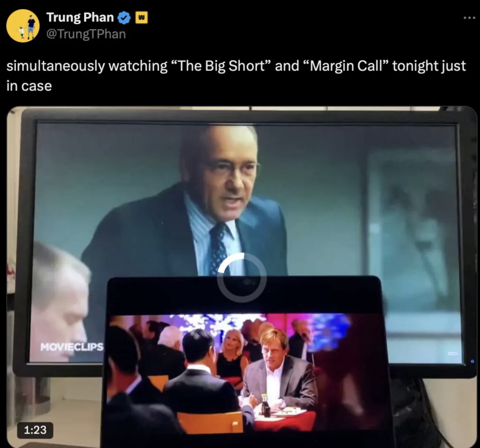Open the Trung Phan display name link
The width and height of the screenshot is (480, 448).
click(80, 17)
